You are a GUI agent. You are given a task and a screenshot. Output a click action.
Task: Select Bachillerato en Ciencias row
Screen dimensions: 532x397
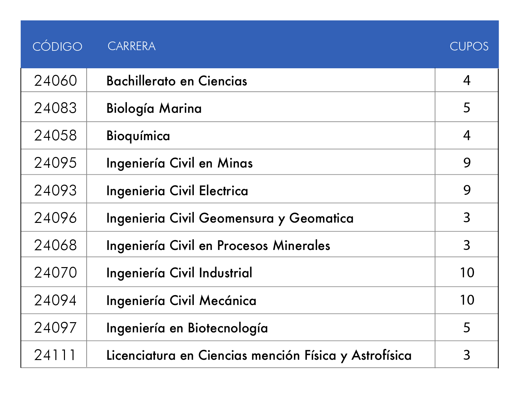pos(259,80)
